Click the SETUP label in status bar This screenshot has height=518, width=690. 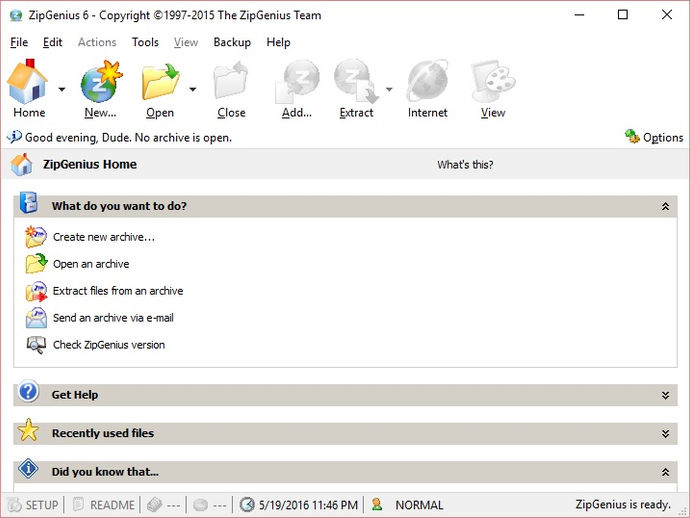pyautogui.click(x=42, y=505)
